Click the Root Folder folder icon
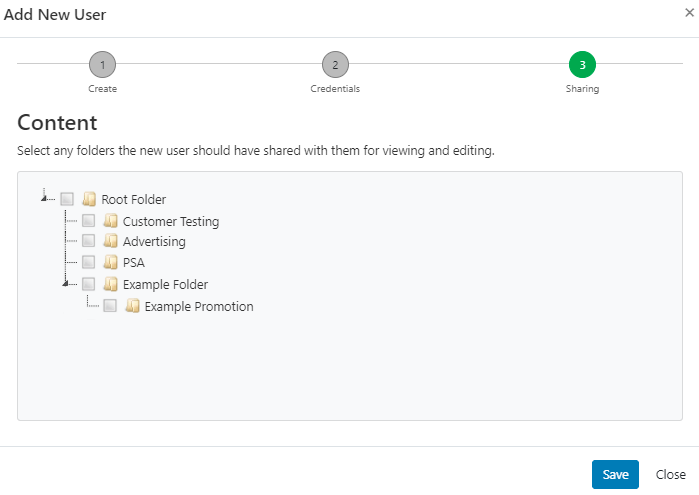Viewport: 699px width, 495px height. pos(89,199)
